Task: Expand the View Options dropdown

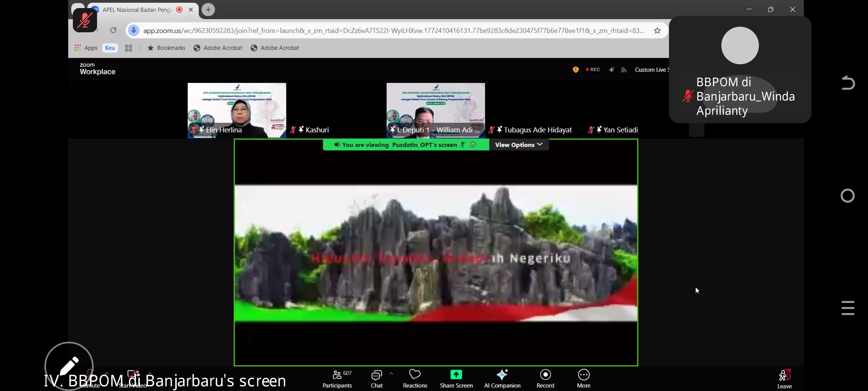Action: point(519,145)
